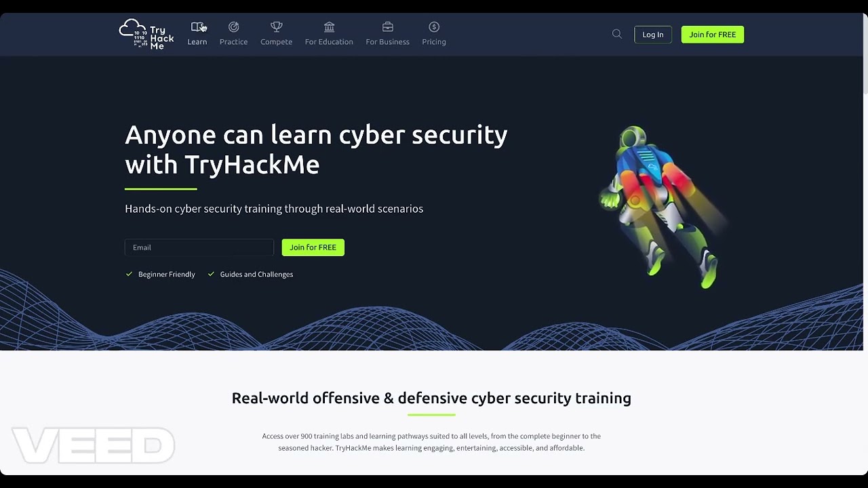
Task: Focus the Email input field
Action: (x=199, y=247)
